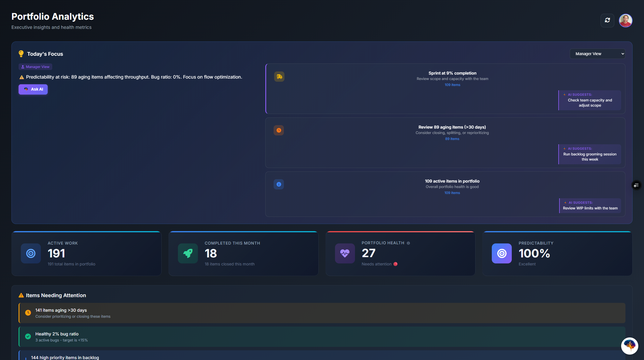644x360 pixels.
Task: Click the orange clock icon on aging items card
Action: tap(278, 130)
